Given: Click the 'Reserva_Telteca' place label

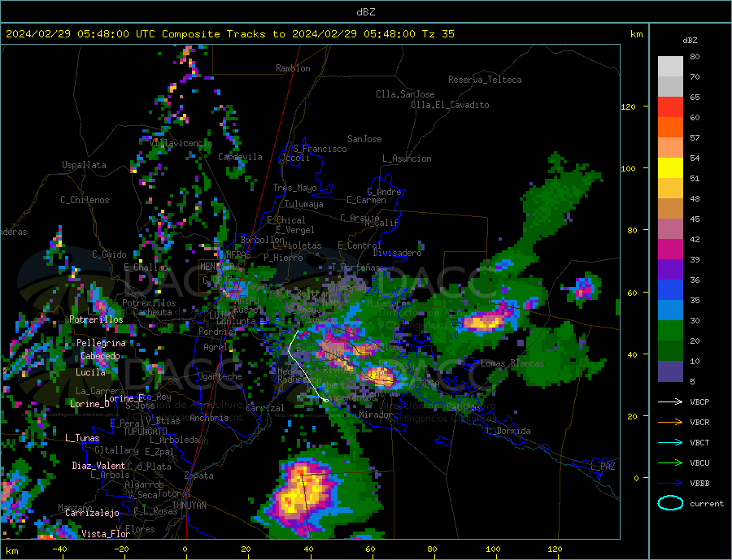Looking at the screenshot, I should tap(485, 80).
